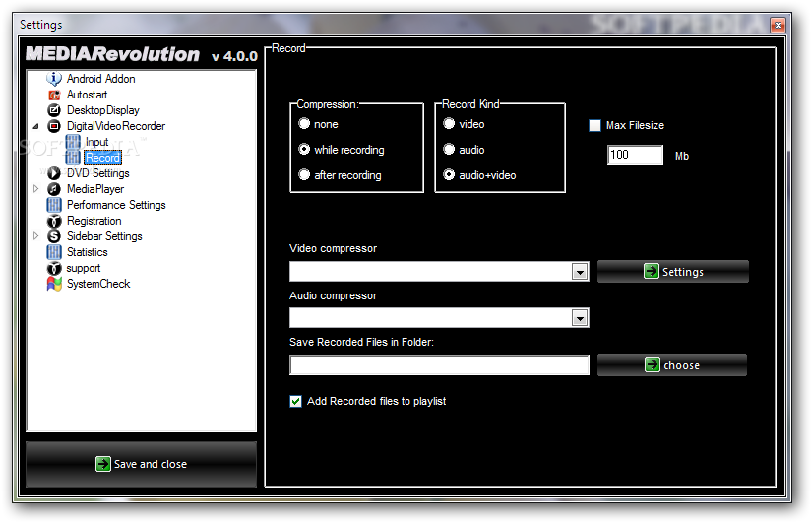This screenshot has width=812, height=523.
Task: Choose audio+video record kind
Action: pos(449,175)
